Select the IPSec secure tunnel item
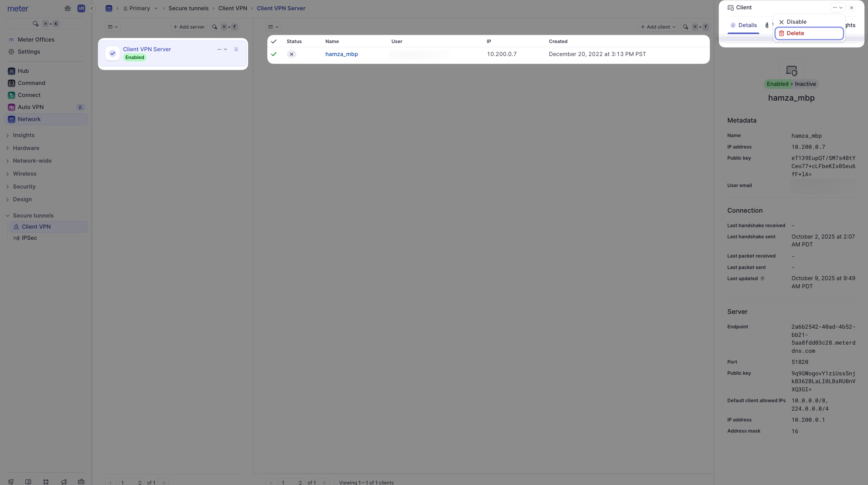The image size is (868, 485). click(x=29, y=238)
